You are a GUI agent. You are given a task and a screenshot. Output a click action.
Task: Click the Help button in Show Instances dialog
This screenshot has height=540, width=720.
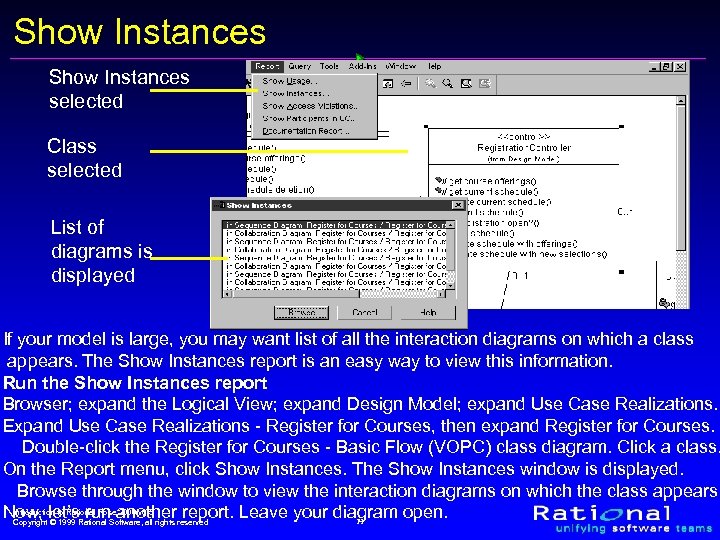428,313
